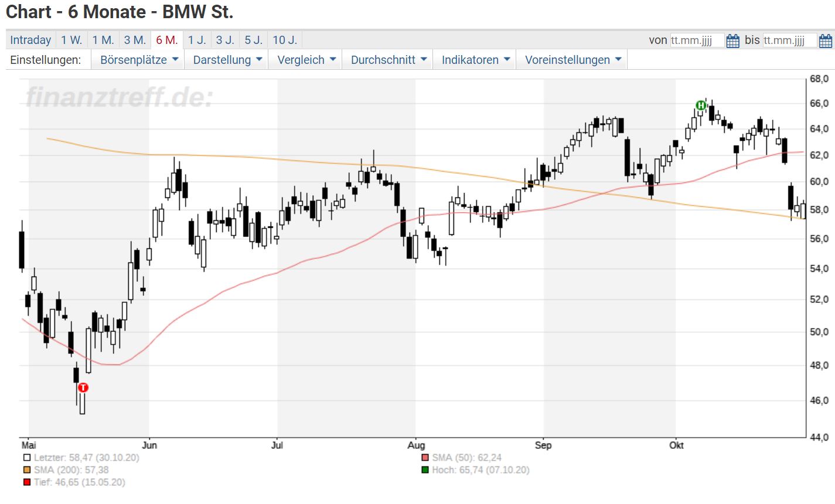Screen dimensions: 835x504
Task: Expand the Börsenplätze dropdown
Action: pyautogui.click(x=138, y=60)
